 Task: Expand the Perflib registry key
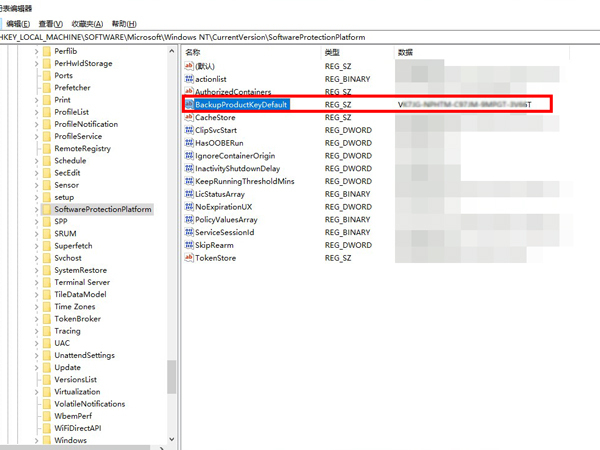click(35, 51)
